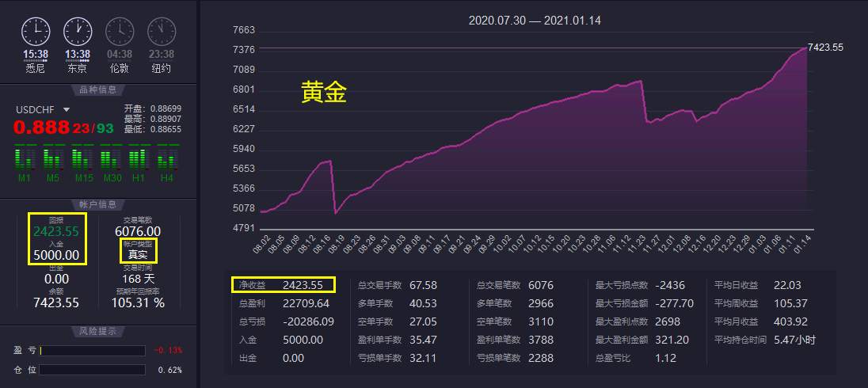Select the H4 timeframe bar indicator

tap(168, 158)
